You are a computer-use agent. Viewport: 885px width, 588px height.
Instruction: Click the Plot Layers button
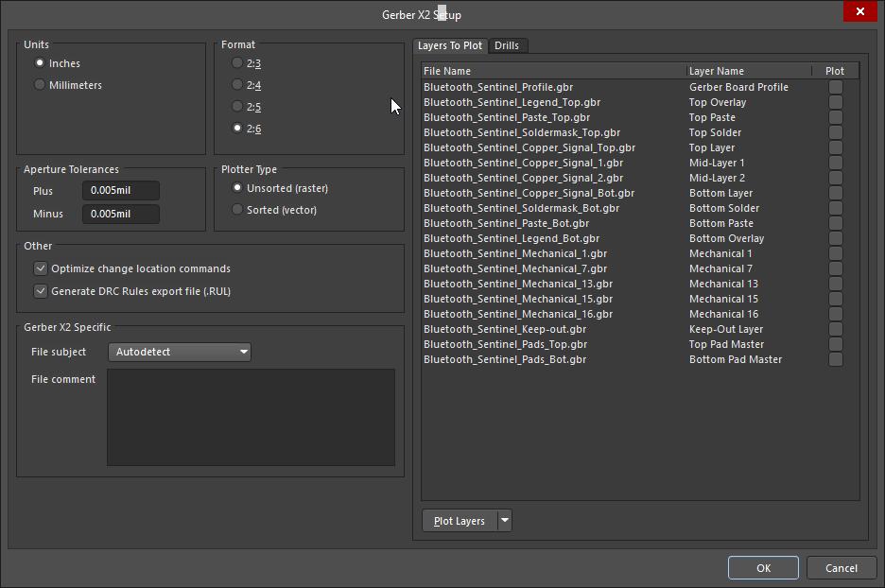460,521
